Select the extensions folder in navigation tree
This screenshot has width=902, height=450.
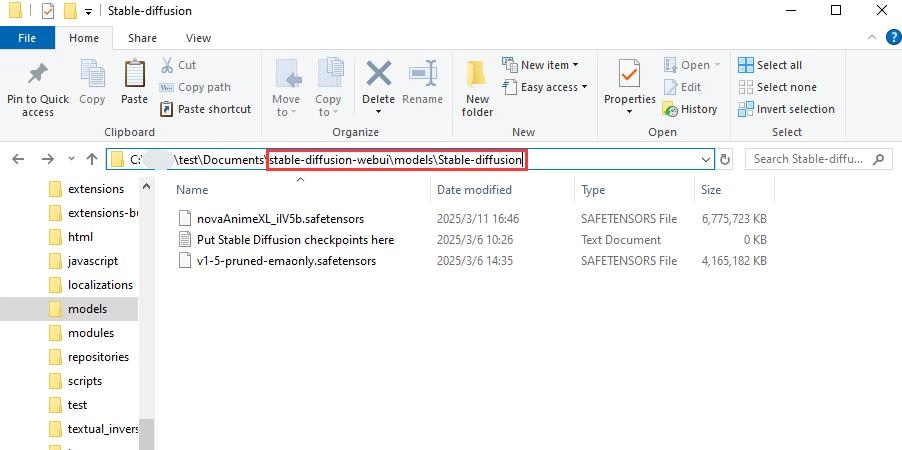(95, 189)
